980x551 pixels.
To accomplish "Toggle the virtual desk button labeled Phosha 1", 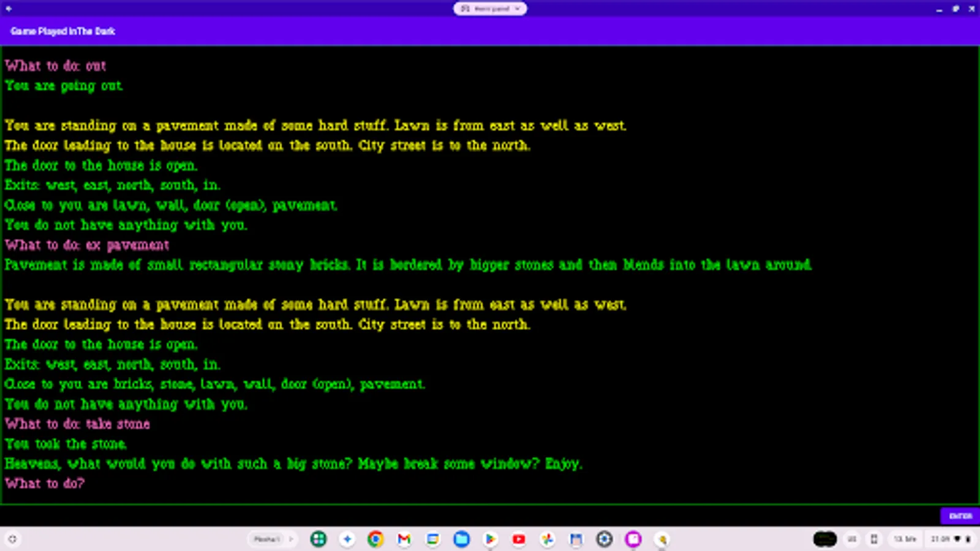I will point(268,539).
